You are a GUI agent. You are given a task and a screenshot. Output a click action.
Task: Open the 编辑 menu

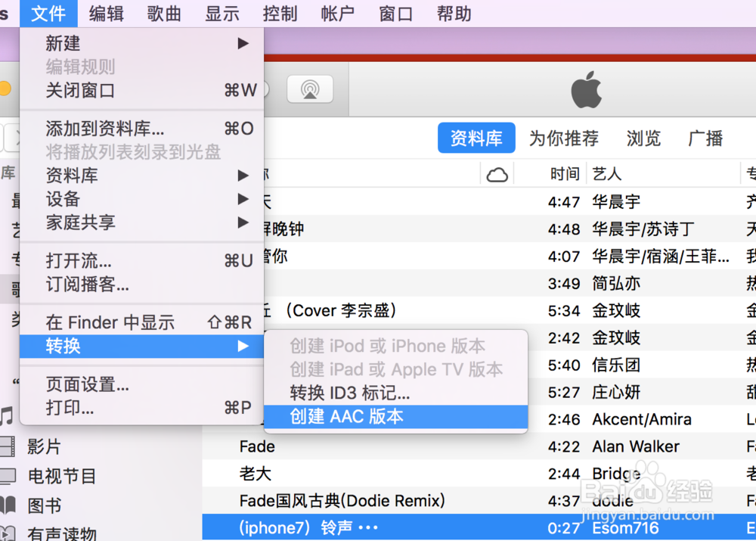(x=106, y=14)
